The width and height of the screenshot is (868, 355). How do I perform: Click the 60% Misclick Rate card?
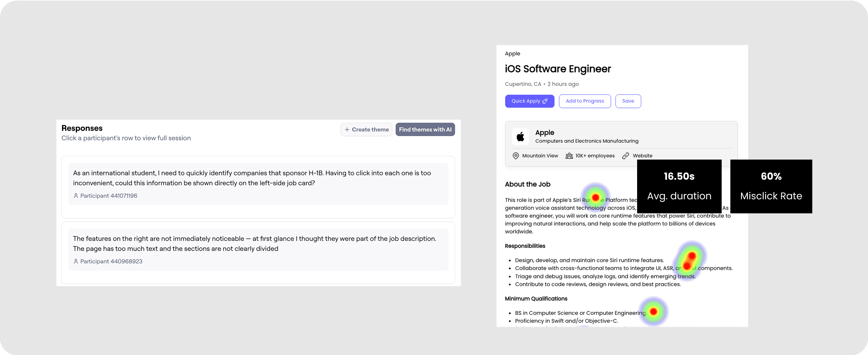[771, 186]
